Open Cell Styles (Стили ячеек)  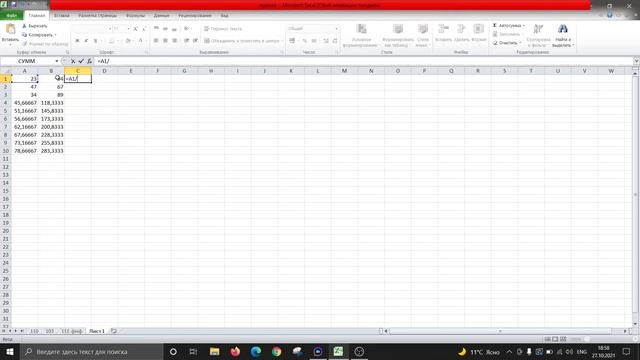coord(423,36)
